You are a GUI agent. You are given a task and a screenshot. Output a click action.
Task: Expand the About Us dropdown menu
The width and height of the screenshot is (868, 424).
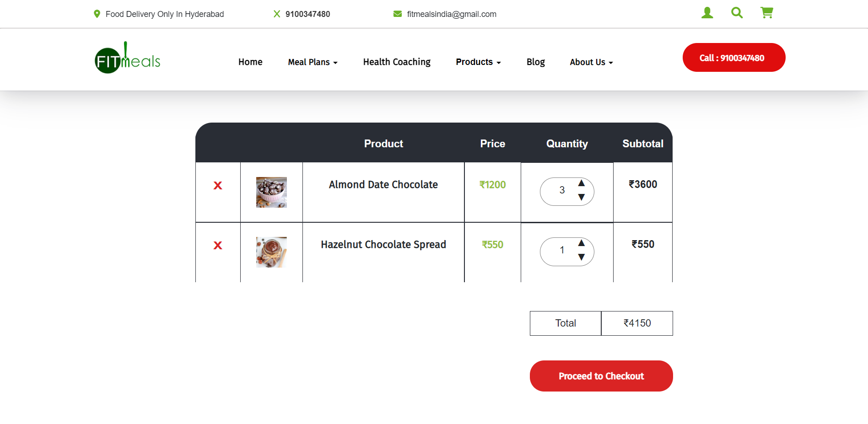click(x=591, y=62)
